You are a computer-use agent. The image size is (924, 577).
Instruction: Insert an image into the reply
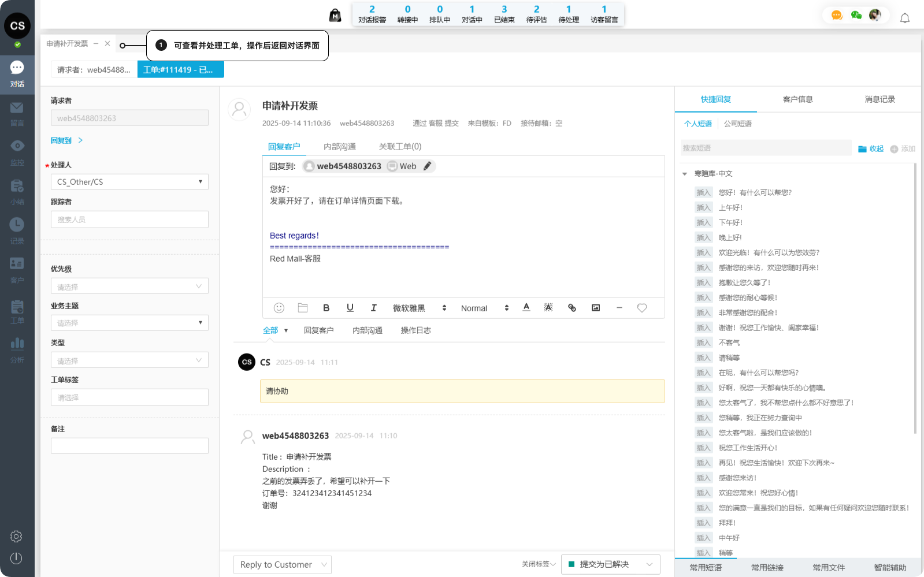pyautogui.click(x=595, y=308)
